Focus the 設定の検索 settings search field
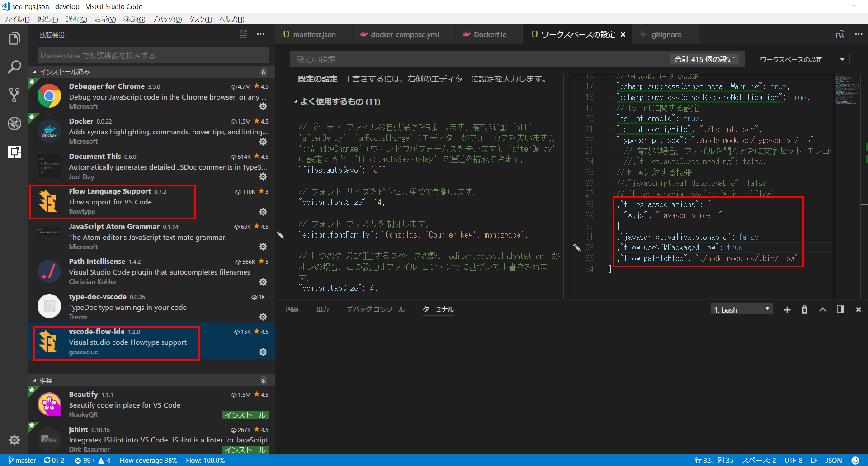 [x=479, y=59]
